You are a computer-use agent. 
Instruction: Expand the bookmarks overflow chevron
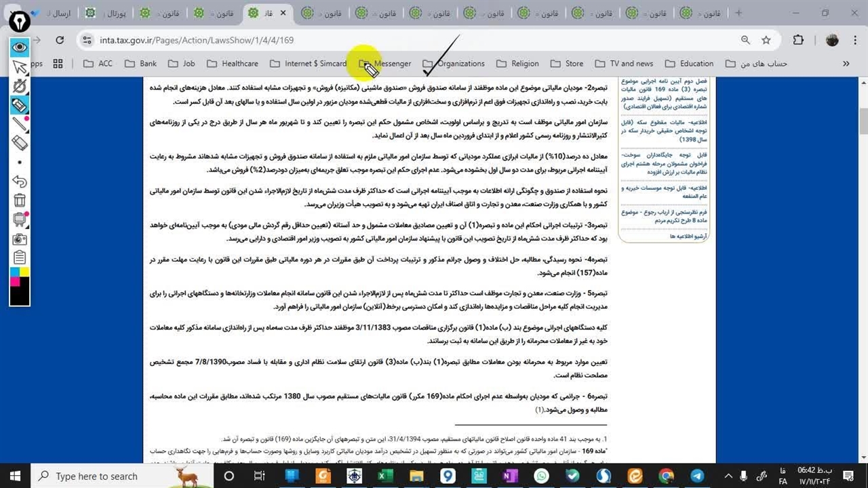(x=846, y=64)
